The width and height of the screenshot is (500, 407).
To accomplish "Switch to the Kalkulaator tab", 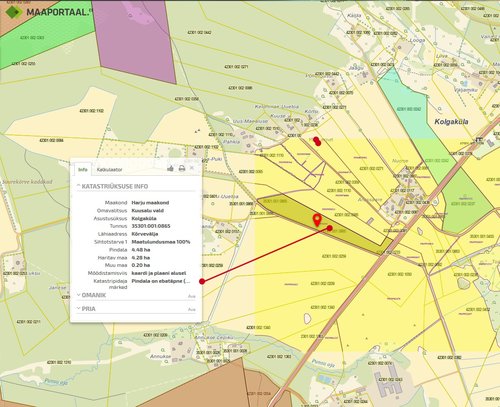I will 109,170.
